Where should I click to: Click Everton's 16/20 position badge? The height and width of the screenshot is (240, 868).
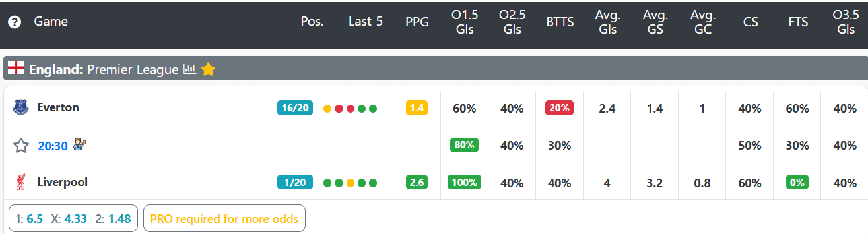[295, 108]
